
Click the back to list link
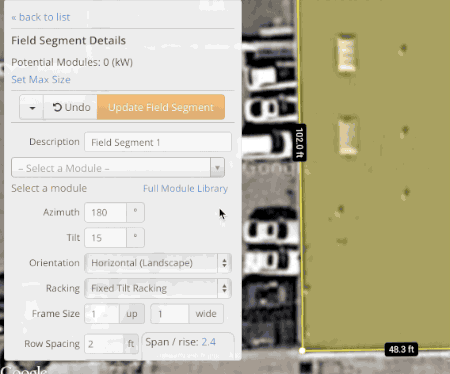pyautogui.click(x=41, y=17)
